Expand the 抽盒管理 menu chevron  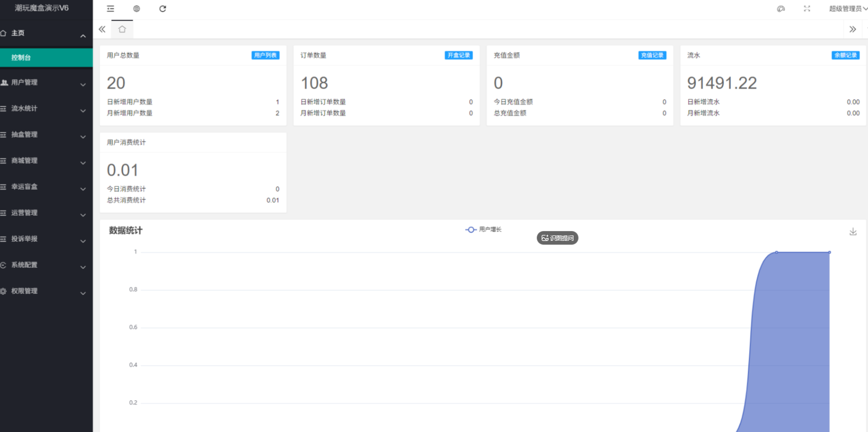click(x=83, y=137)
